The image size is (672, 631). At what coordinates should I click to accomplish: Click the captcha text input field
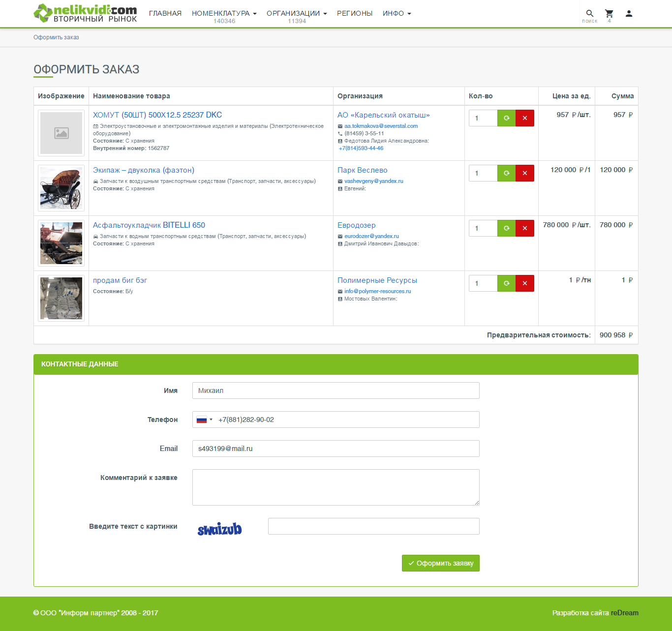pos(374,526)
